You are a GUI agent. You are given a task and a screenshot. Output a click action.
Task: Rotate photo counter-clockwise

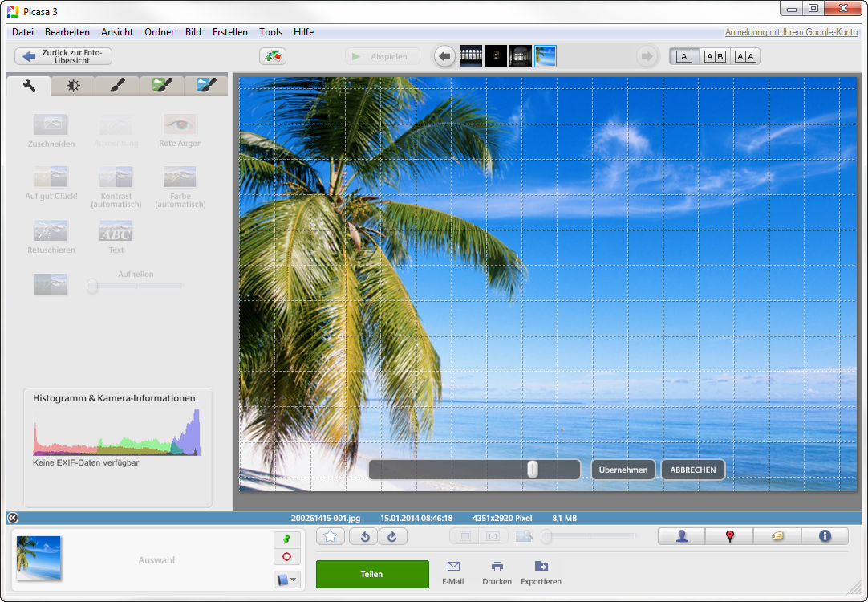point(364,537)
